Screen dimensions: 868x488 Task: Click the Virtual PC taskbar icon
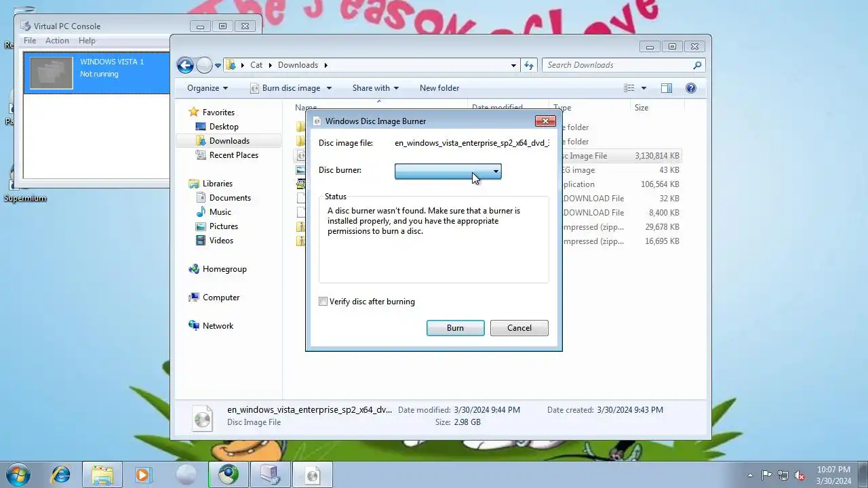click(270, 474)
